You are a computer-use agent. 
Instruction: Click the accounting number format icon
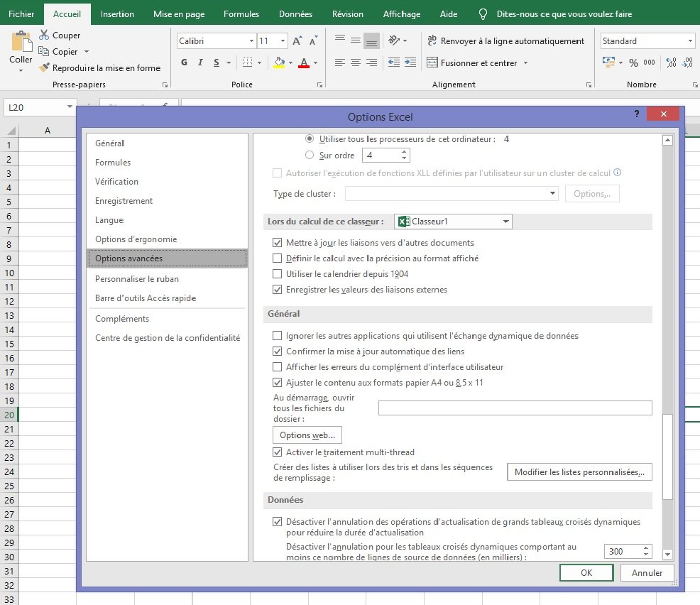tap(608, 62)
